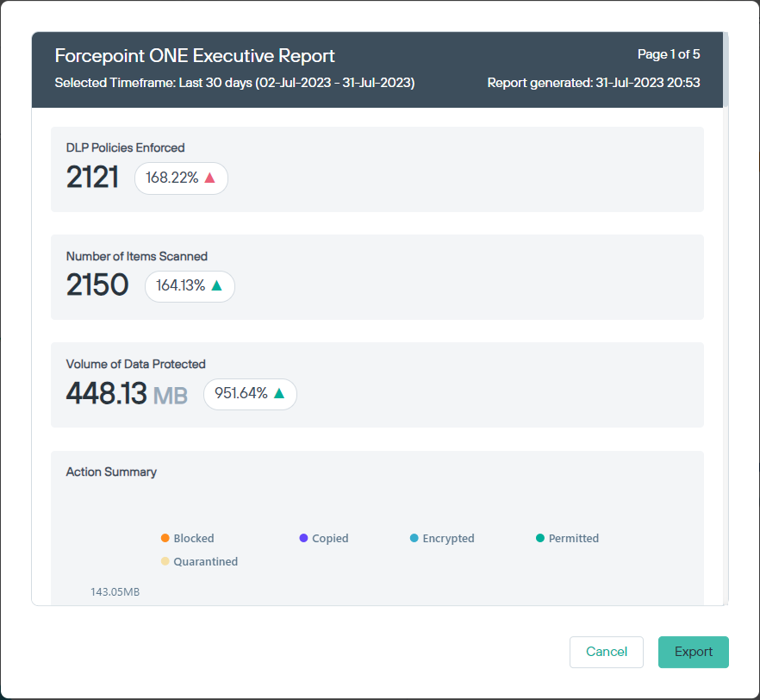Click the red up-triangle beside 168.22%
The height and width of the screenshot is (700, 760).
tap(210, 178)
